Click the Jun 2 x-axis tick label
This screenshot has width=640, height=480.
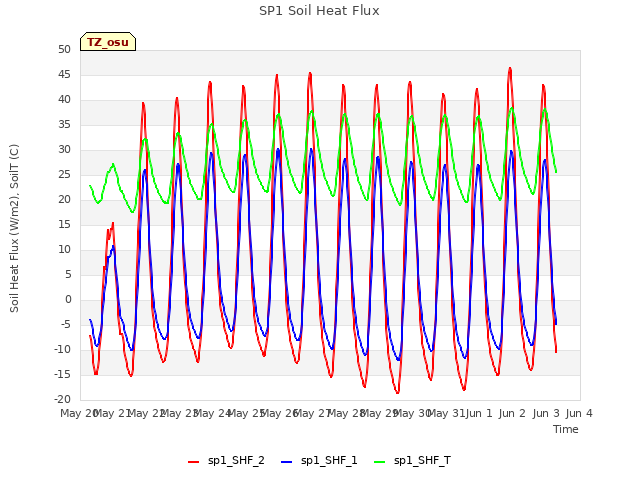[x=512, y=413]
